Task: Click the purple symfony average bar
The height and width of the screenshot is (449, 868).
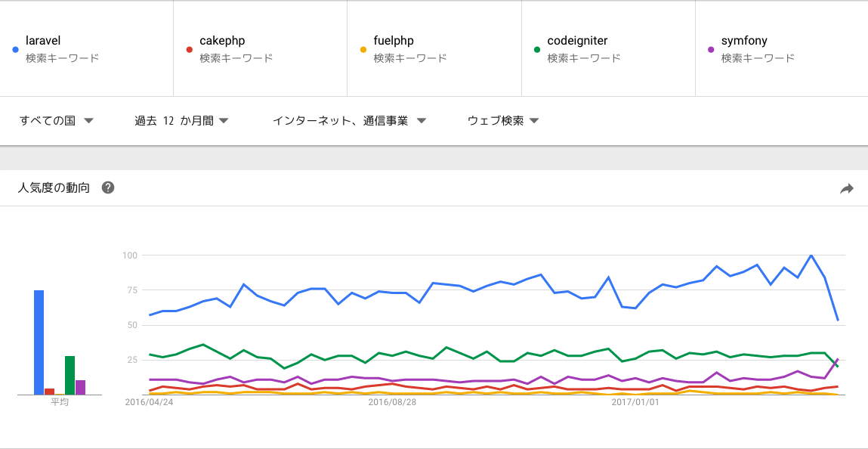Action: tap(80, 388)
